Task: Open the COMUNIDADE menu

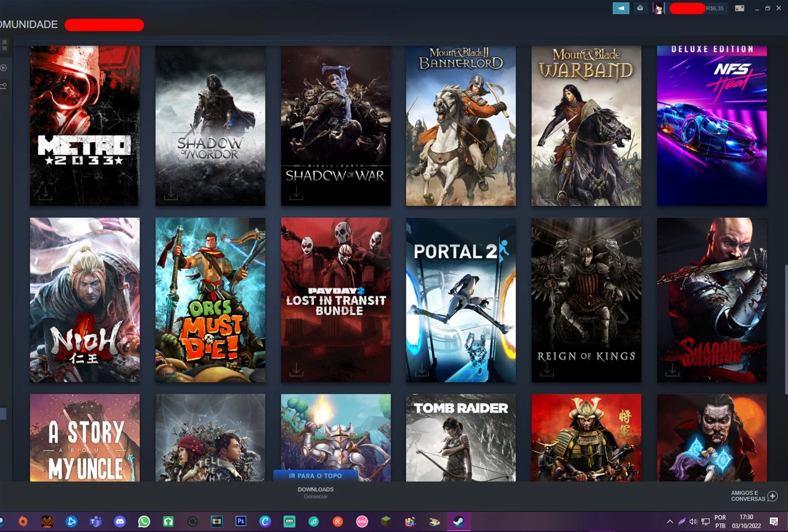Action: 29,25
